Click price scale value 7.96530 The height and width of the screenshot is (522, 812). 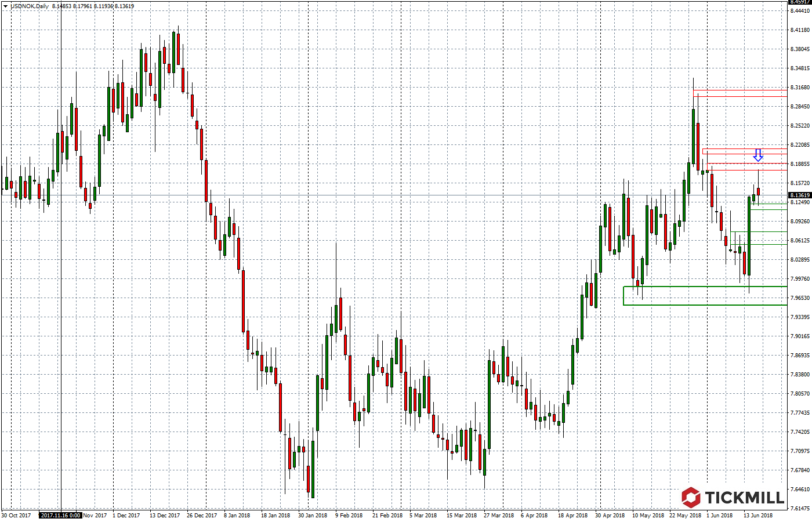800,298
